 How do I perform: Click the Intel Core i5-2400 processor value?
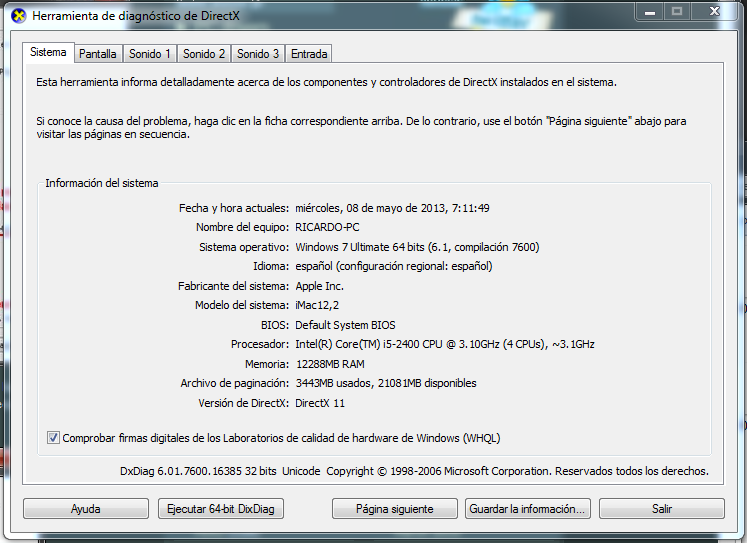445,344
